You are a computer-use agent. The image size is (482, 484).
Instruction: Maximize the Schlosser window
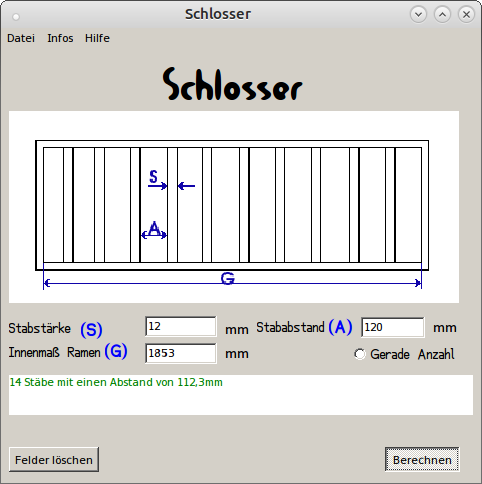[442, 14]
